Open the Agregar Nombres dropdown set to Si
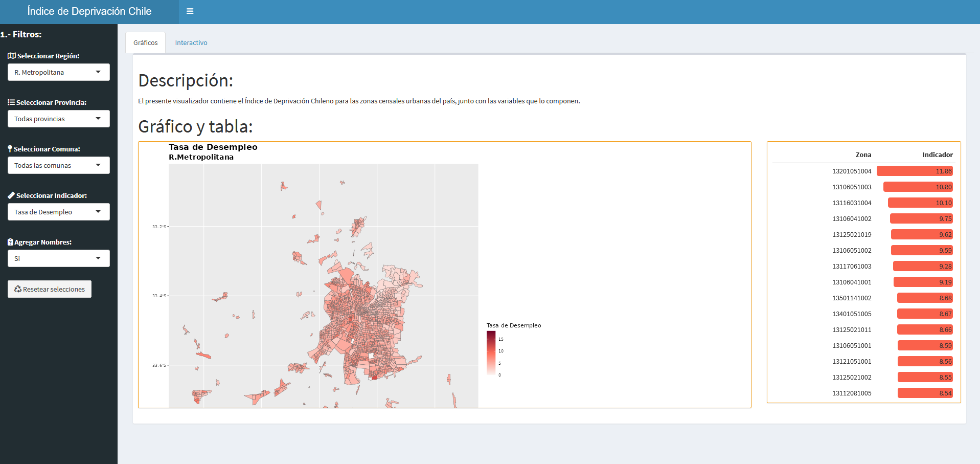This screenshot has width=980, height=464. coord(58,258)
